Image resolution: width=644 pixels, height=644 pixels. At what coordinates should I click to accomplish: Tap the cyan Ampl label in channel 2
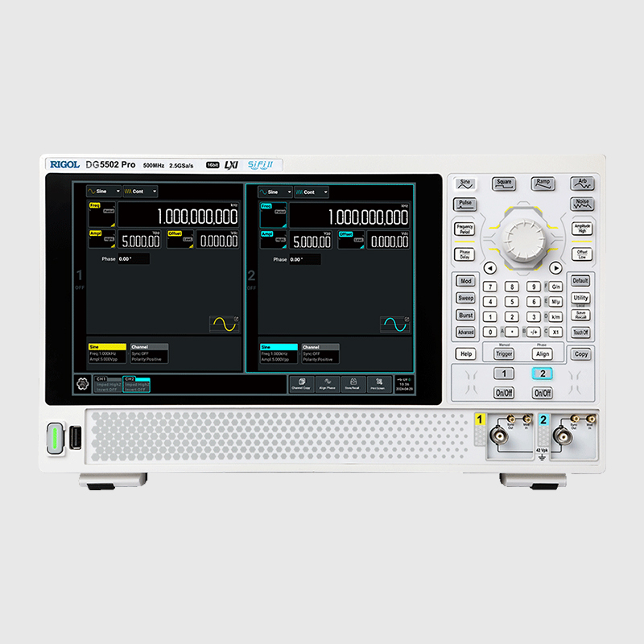pos(267,234)
